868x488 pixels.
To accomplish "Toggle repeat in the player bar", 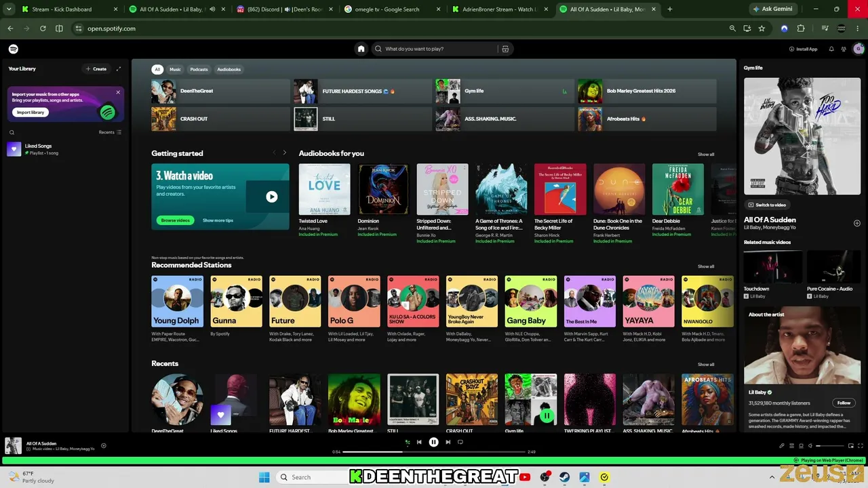I will (x=460, y=442).
